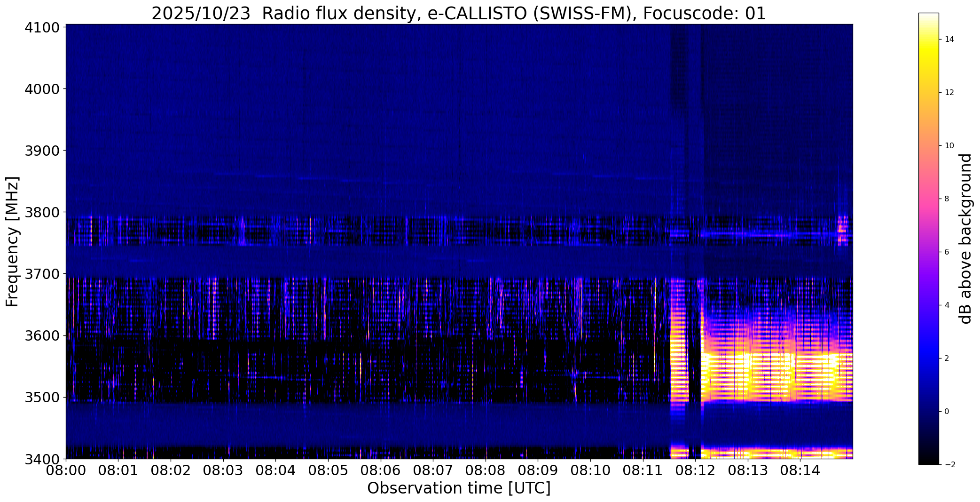Click the 08:05 time tick label
This screenshot has height=502, width=980.
(x=328, y=470)
